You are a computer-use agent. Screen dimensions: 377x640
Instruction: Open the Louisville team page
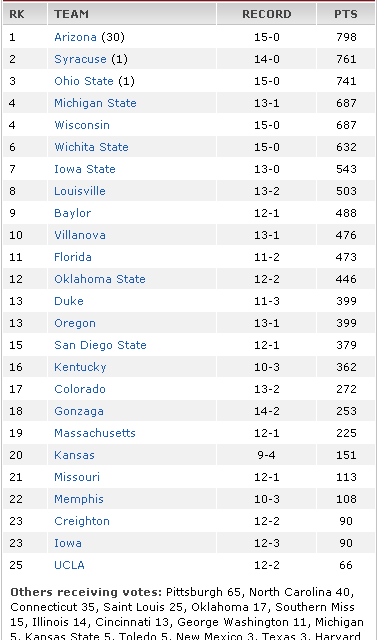(x=80, y=191)
